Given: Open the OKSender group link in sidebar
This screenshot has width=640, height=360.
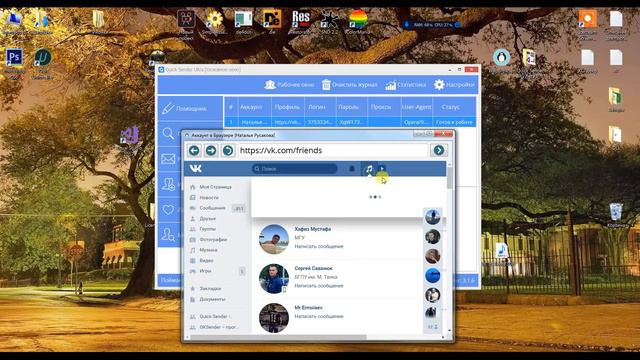Looking at the screenshot, I should (x=218, y=327).
